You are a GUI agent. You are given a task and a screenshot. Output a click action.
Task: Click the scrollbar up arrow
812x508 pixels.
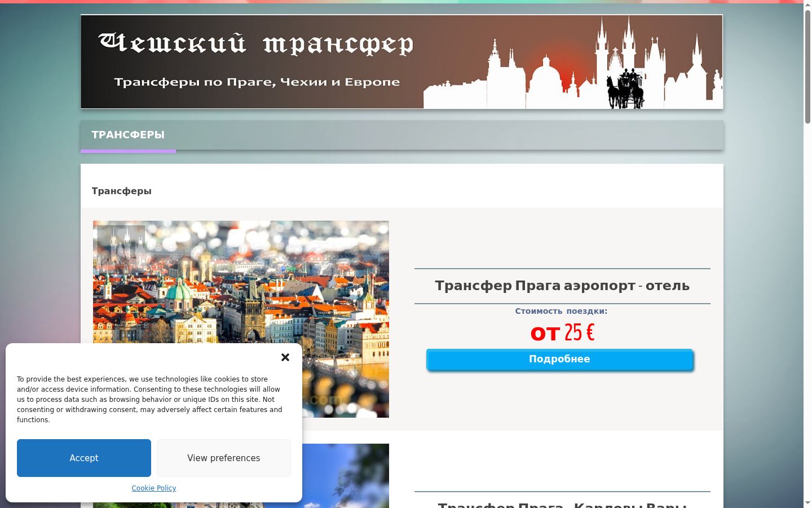807,5
